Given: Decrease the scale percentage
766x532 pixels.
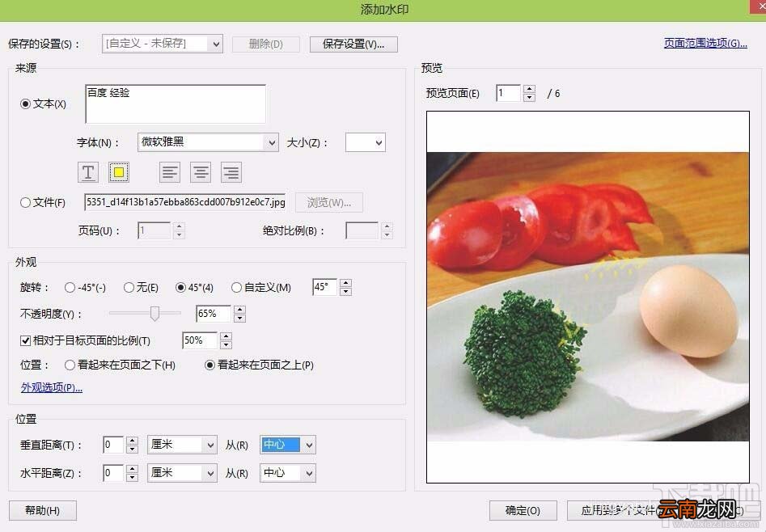Looking at the screenshot, I should (x=226, y=344).
